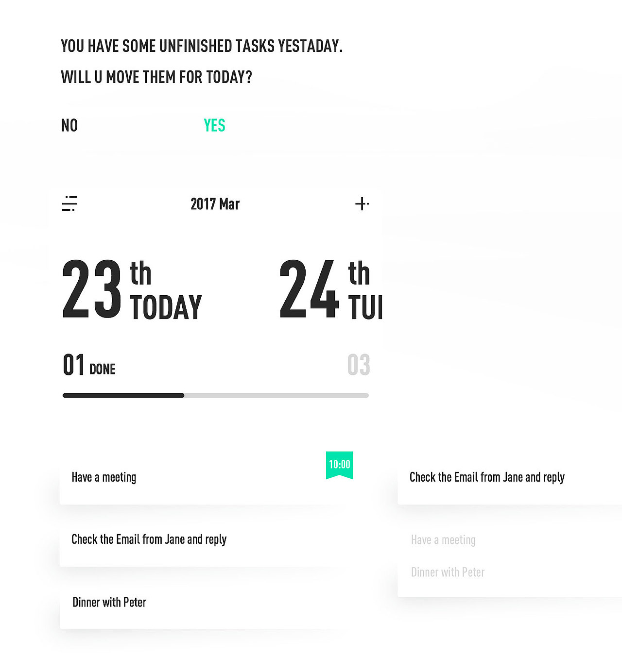The width and height of the screenshot is (622, 672).
Task: Click the grey 03 total count
Action: [x=359, y=365]
